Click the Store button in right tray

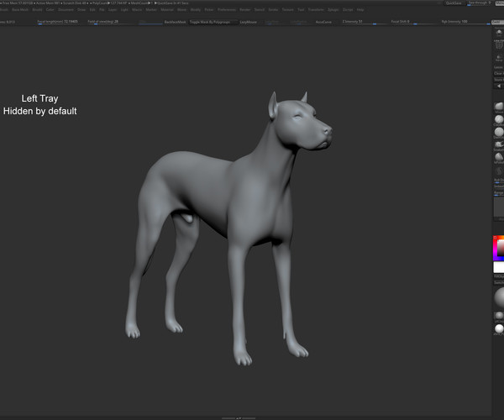coord(498,79)
